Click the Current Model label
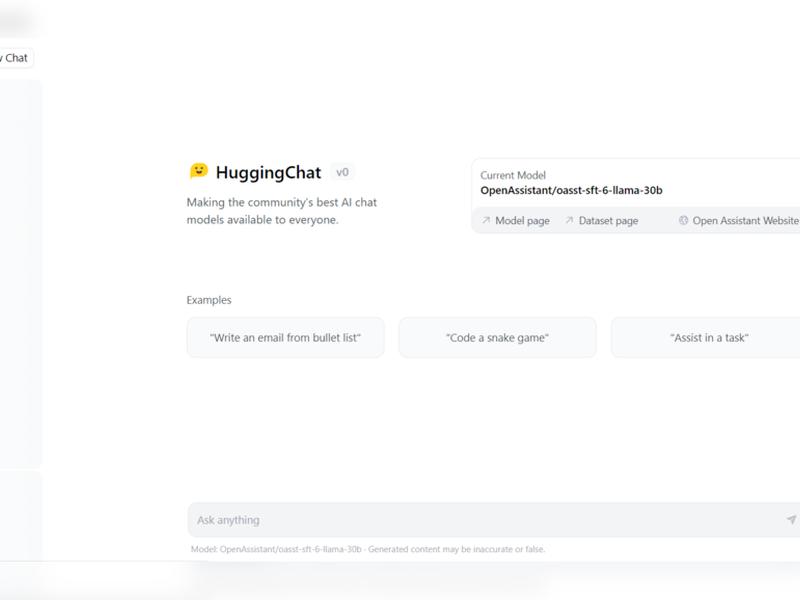The height and width of the screenshot is (600, 800). click(513, 176)
